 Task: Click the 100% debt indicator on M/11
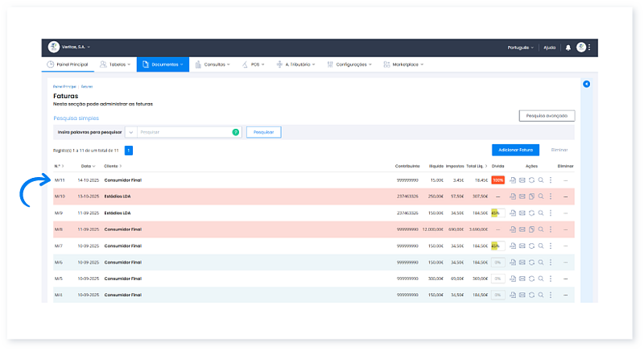(497, 180)
